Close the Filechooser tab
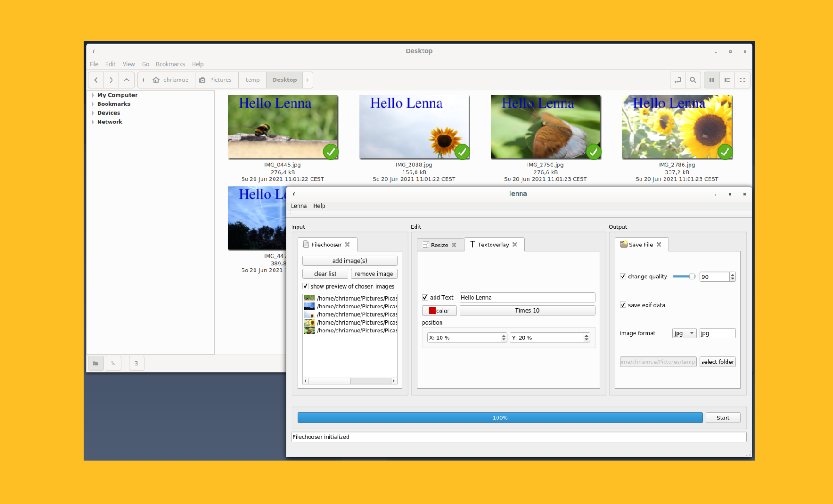This screenshot has height=504, width=833. (x=348, y=245)
